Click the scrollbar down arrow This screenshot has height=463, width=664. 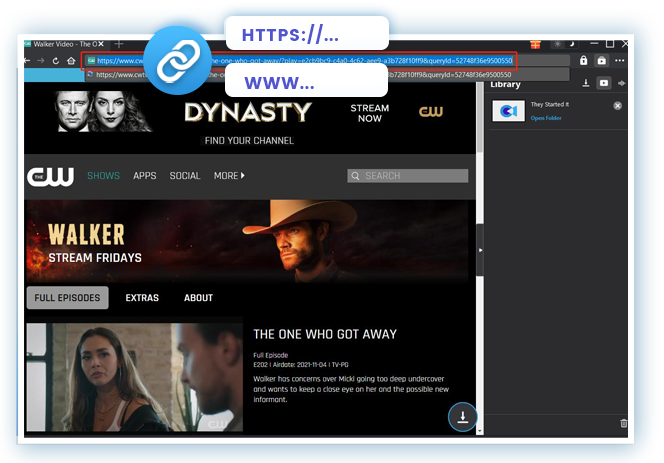[x=480, y=431]
